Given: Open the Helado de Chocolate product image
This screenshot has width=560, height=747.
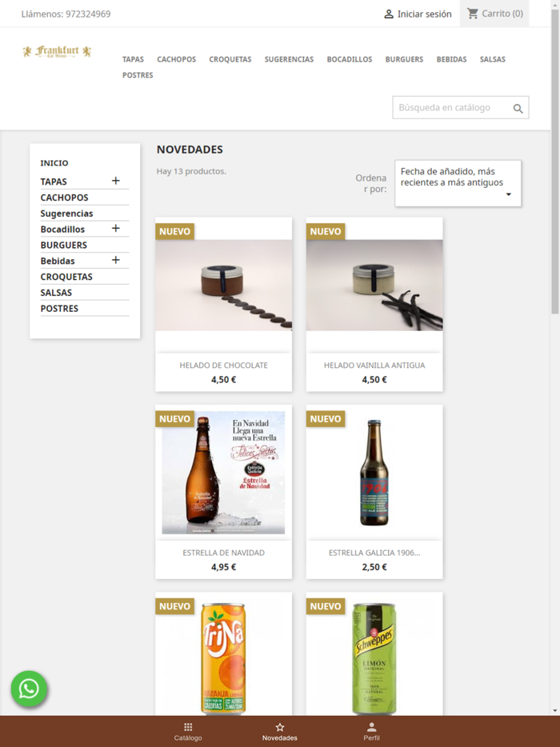Looking at the screenshot, I should tap(223, 285).
